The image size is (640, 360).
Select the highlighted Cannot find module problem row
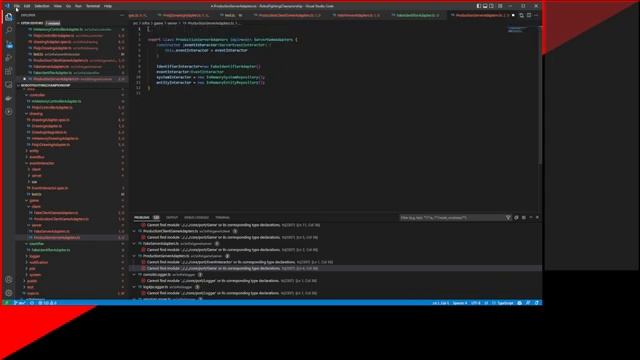[x=336, y=269]
